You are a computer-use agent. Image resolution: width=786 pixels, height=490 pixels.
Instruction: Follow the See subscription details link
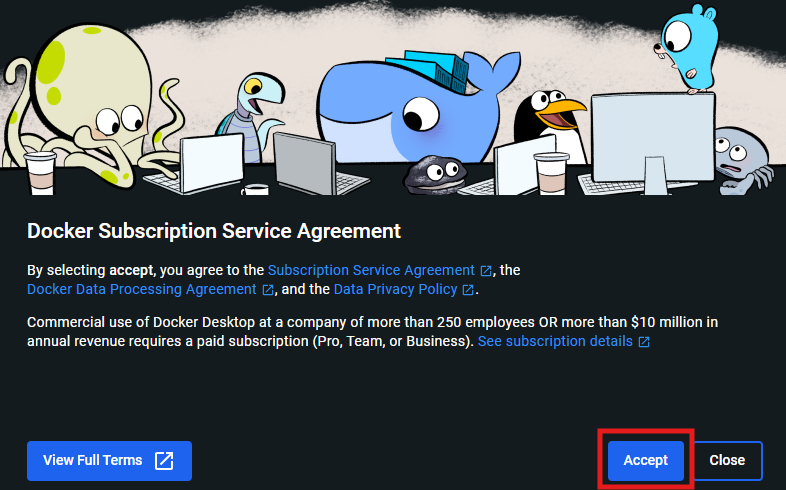[x=555, y=341]
